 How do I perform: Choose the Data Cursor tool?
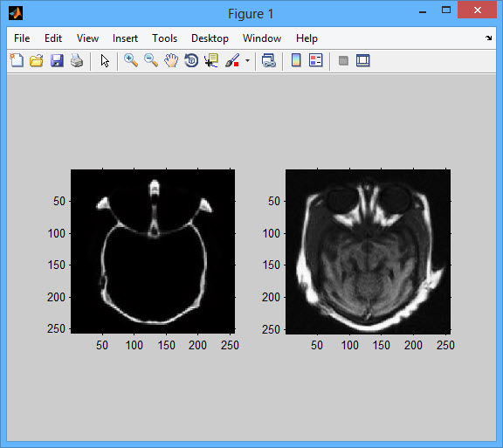pyautogui.click(x=211, y=60)
